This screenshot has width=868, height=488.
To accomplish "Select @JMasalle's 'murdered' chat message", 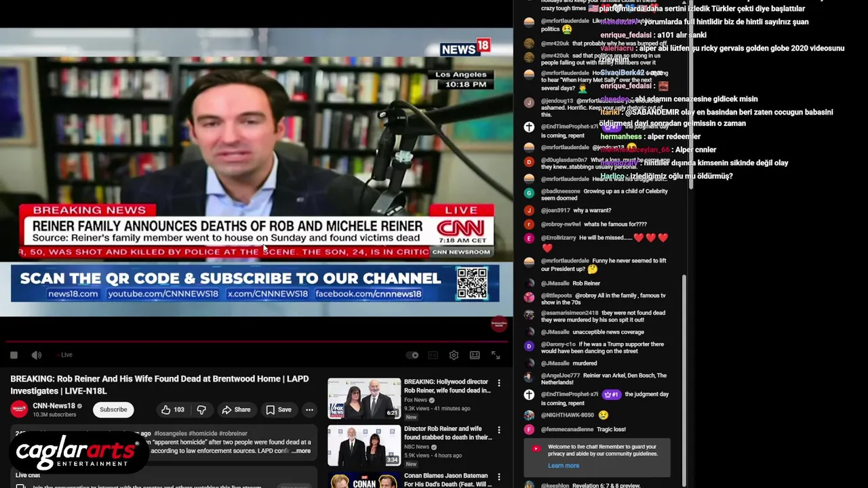I will pos(585,363).
